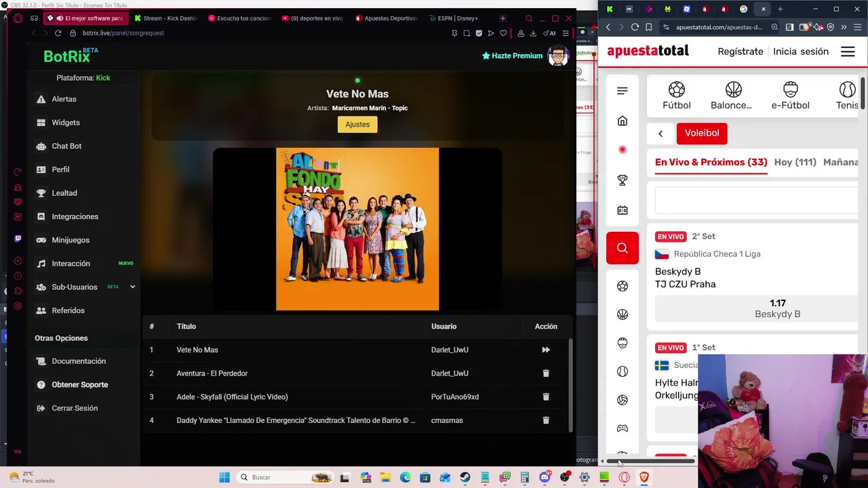Open Steam from taskbar
The width and height of the screenshot is (868, 488).
465,477
